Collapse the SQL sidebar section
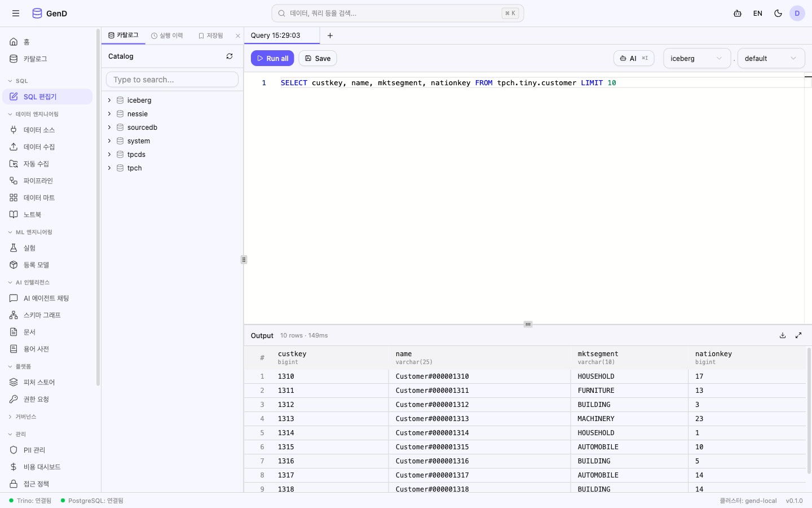The height and width of the screenshot is (508, 812). pos(17,81)
